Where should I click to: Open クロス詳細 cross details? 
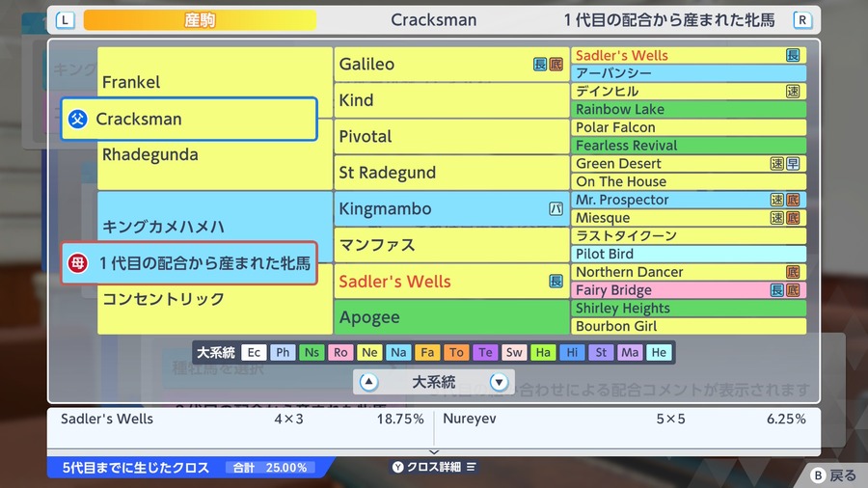(x=434, y=467)
